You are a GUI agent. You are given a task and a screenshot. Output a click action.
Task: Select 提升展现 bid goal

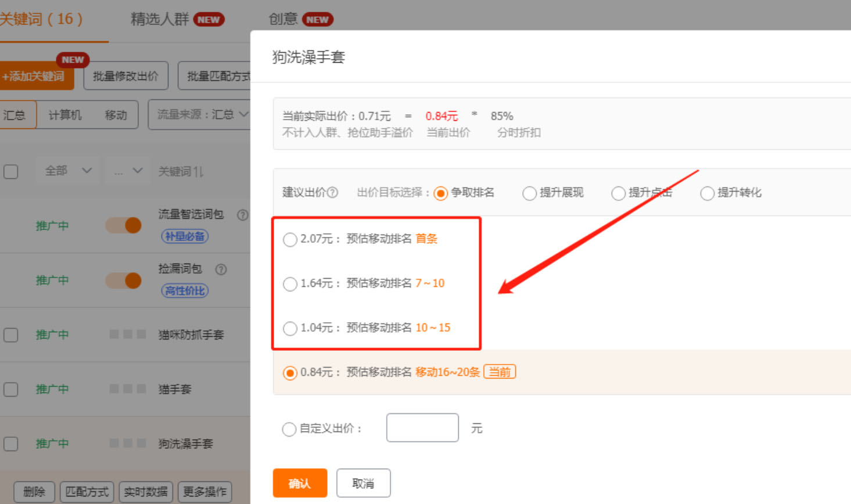529,193
